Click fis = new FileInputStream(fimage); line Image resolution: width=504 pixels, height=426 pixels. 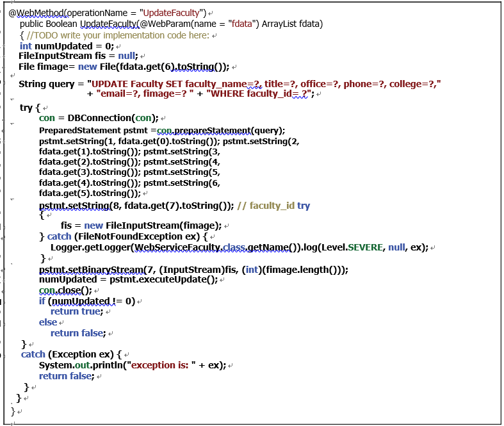tap(141, 226)
